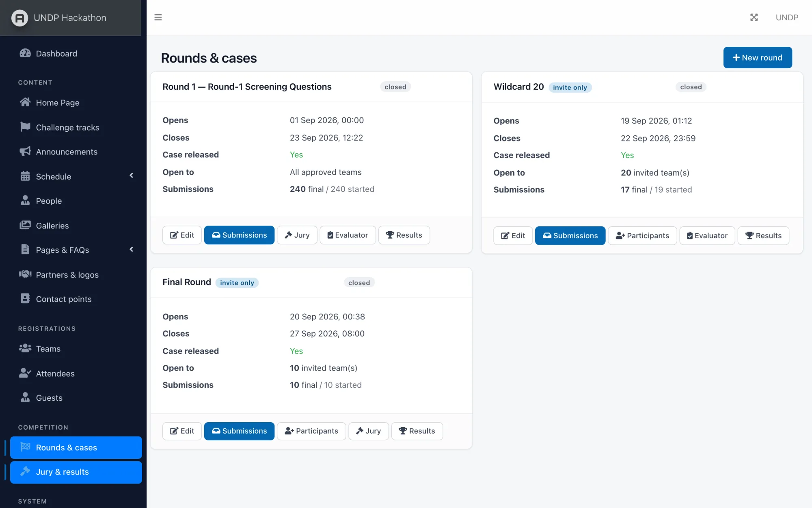Edit the Final Round
Viewport: 812px width, 508px height.
point(182,431)
